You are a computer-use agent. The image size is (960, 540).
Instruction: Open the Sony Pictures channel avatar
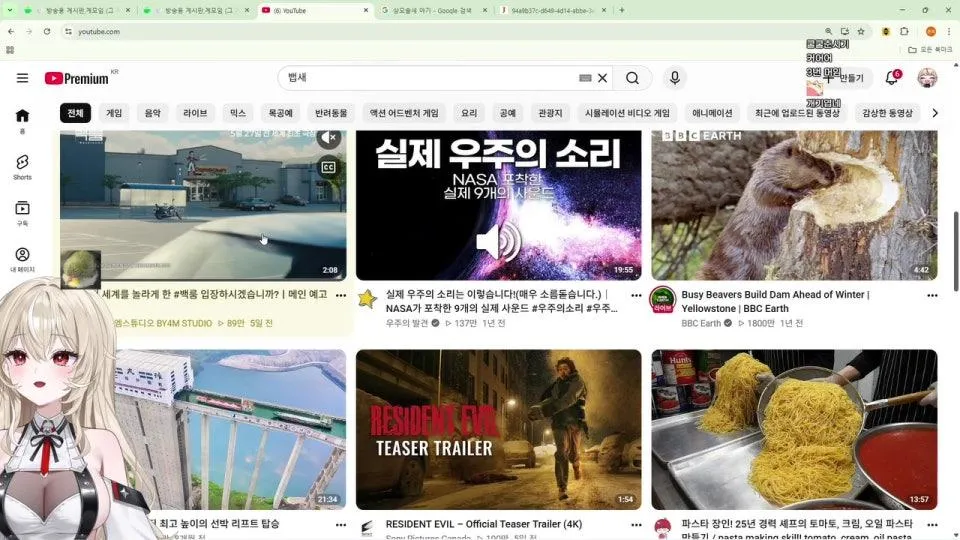[367, 528]
